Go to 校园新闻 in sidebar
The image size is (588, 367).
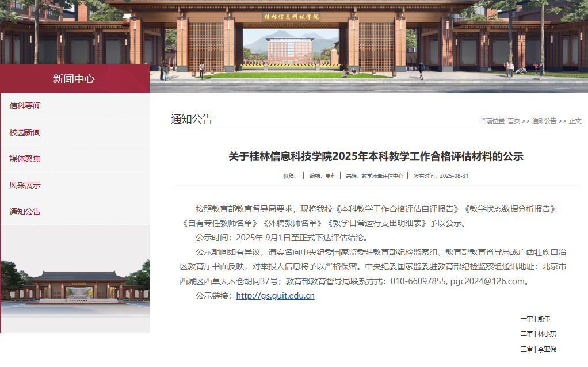(x=25, y=132)
